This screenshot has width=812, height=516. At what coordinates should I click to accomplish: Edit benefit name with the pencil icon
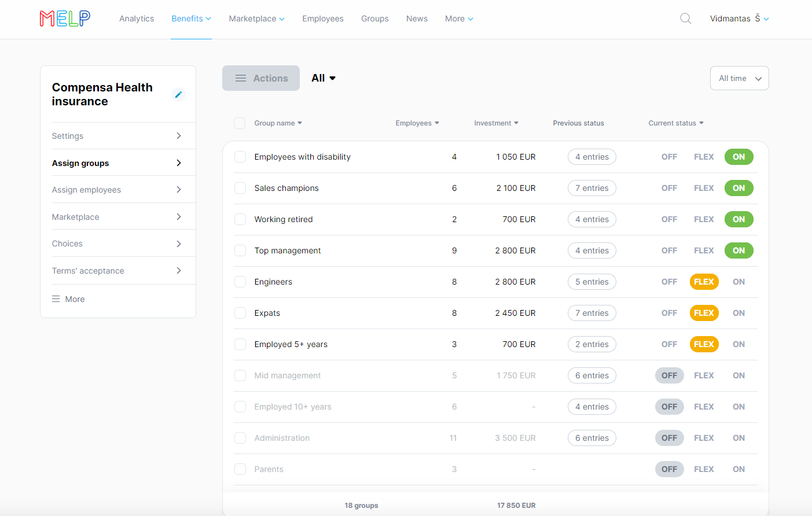coord(178,95)
